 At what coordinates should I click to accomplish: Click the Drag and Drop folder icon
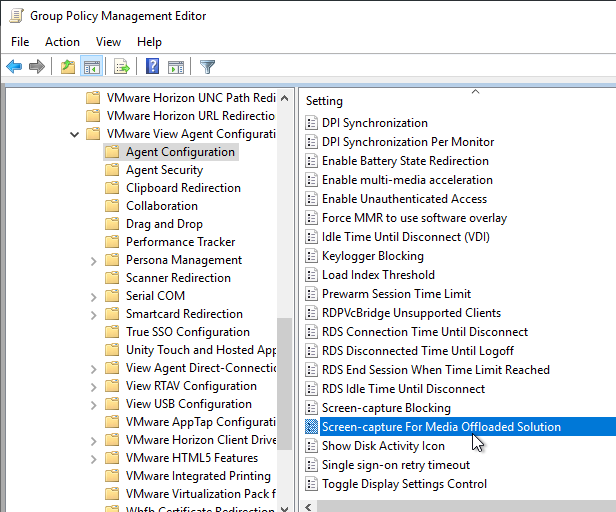112,224
